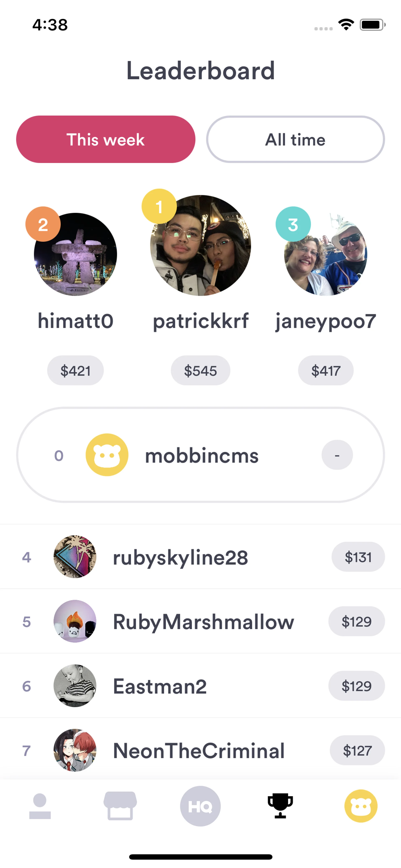The height and width of the screenshot is (868, 401).
Task: Tap NeonTheCriminal's $127 winnings badge
Action: coord(357,750)
